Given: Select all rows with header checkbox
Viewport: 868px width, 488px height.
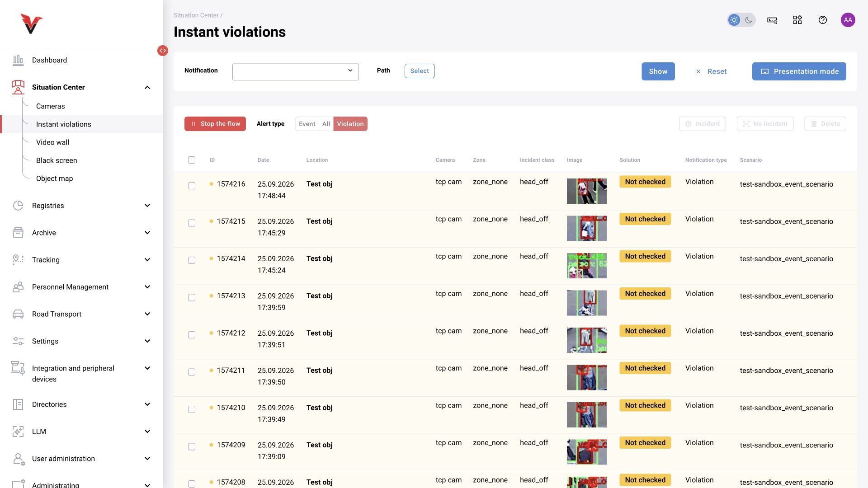Looking at the screenshot, I should (x=192, y=160).
